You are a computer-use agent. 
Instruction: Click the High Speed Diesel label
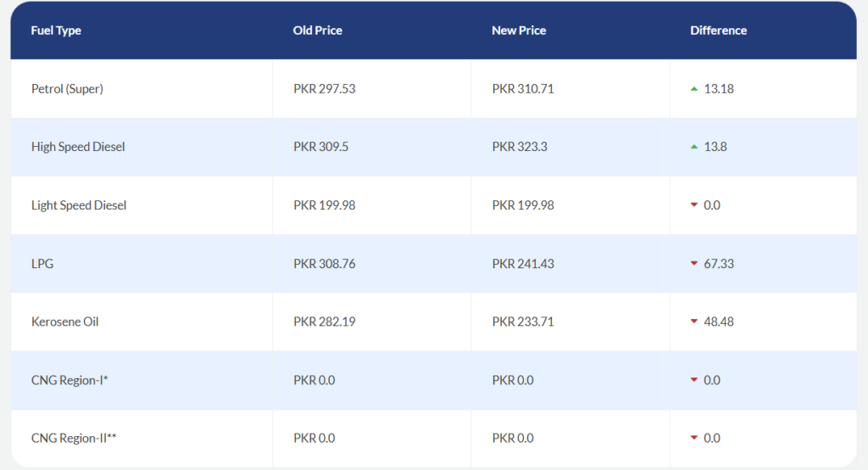pos(78,147)
